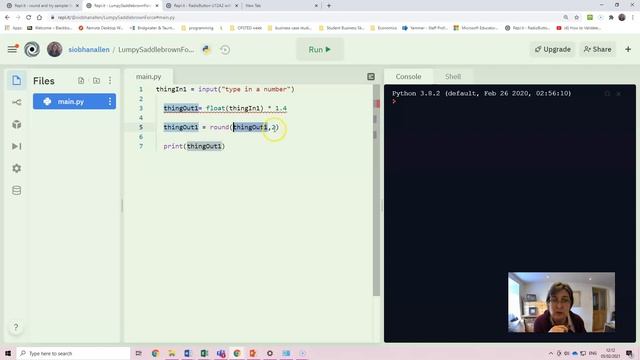Open the Packages cube icon
This screenshot has width=640, height=360.
(16, 124)
